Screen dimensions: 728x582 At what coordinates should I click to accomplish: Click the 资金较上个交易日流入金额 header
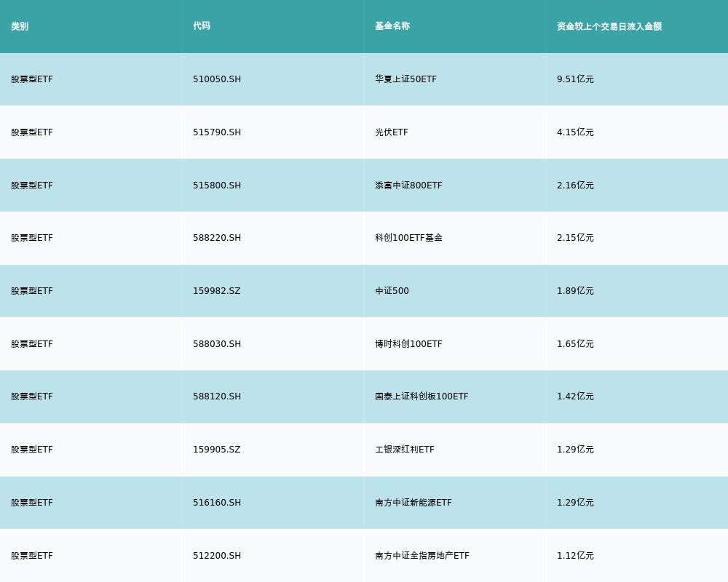[x=609, y=26]
